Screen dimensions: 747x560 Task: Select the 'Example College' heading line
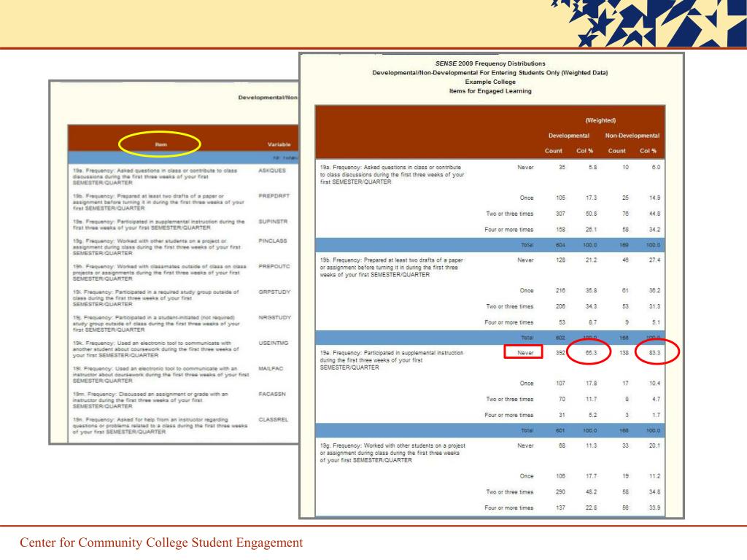pos(490,82)
